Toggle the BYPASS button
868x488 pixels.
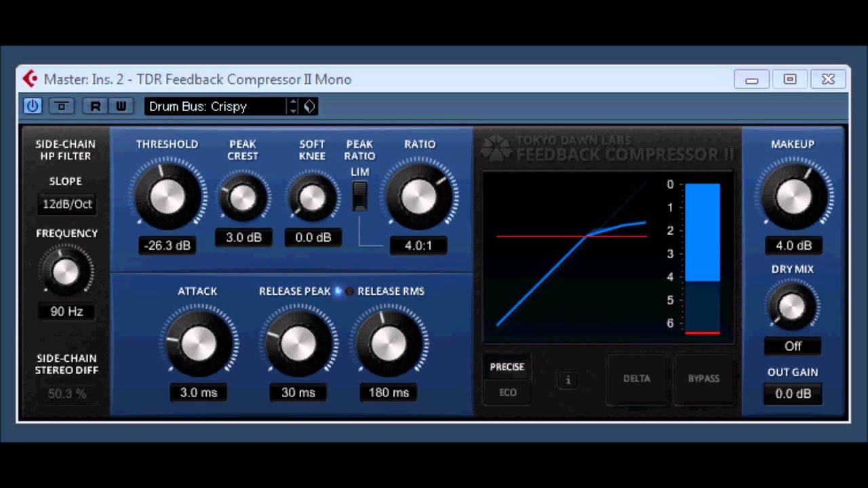(704, 379)
